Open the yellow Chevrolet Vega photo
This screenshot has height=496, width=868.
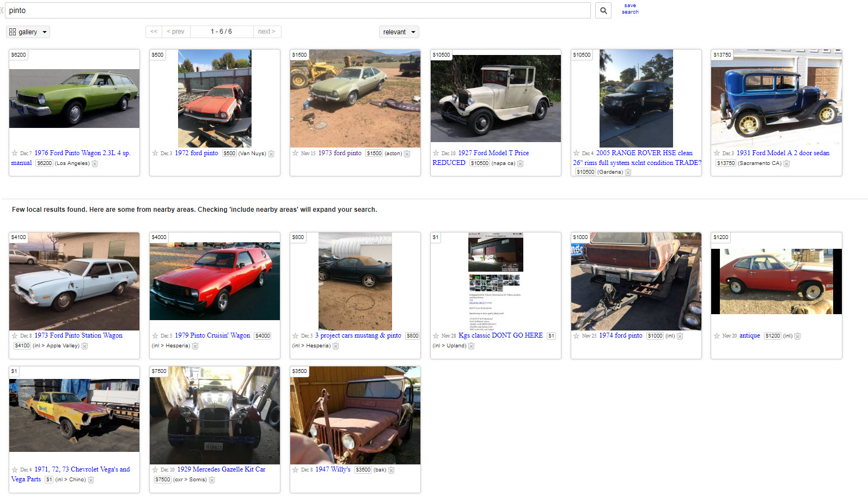coord(74,415)
